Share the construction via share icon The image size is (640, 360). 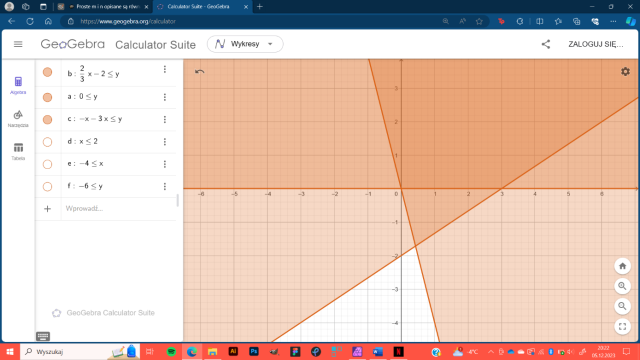(546, 44)
